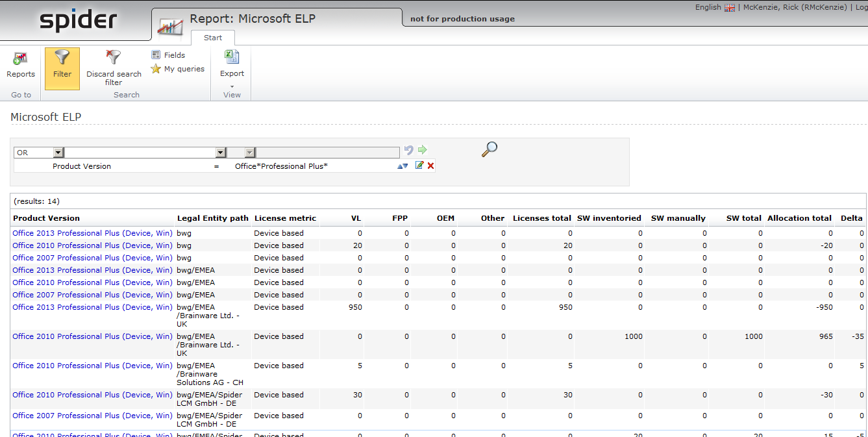868x437 pixels.
Task: Click the undo arrow in the filter row
Action: pos(408,151)
